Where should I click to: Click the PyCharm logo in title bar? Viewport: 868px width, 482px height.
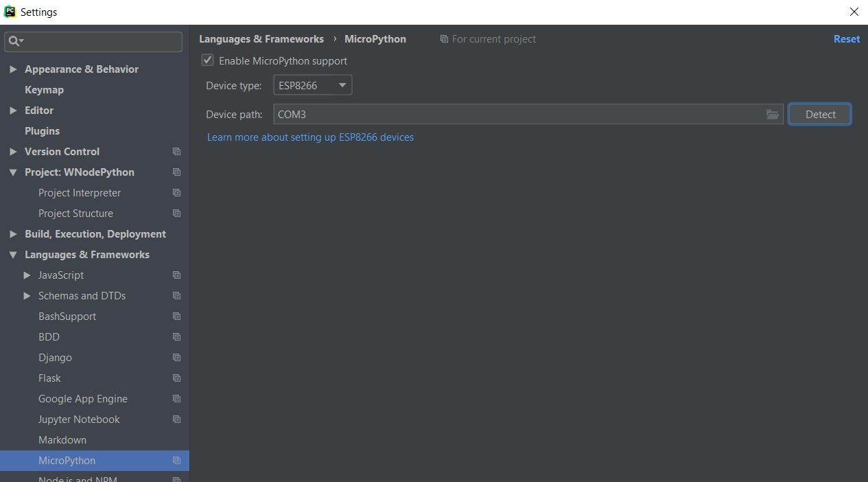pyautogui.click(x=10, y=12)
